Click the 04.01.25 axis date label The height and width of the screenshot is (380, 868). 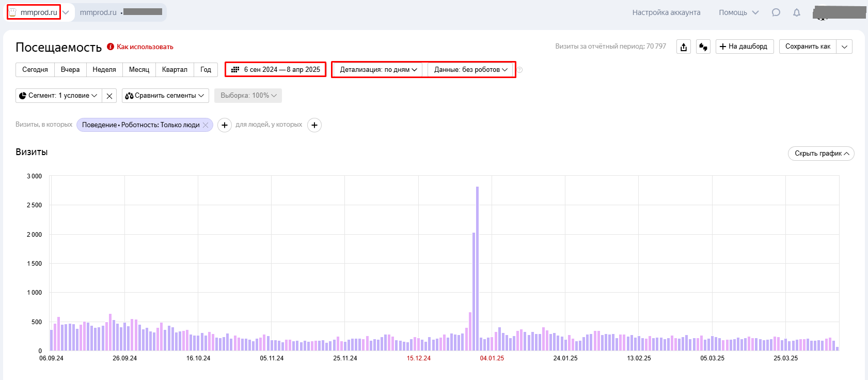492,358
